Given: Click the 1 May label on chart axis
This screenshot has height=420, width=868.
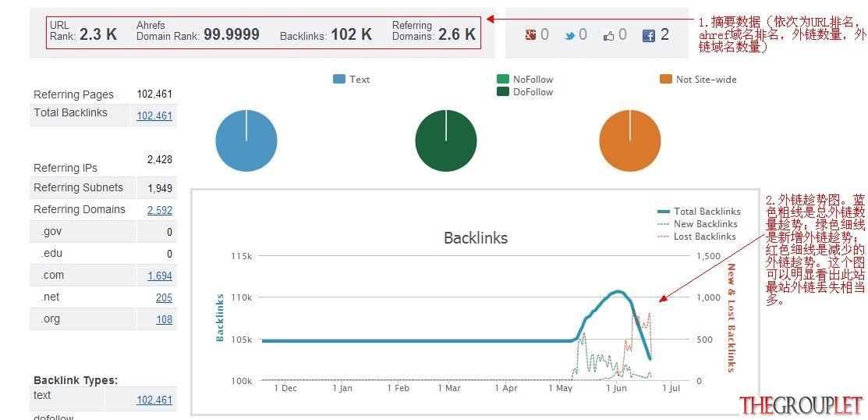Looking at the screenshot, I should coord(561,389).
